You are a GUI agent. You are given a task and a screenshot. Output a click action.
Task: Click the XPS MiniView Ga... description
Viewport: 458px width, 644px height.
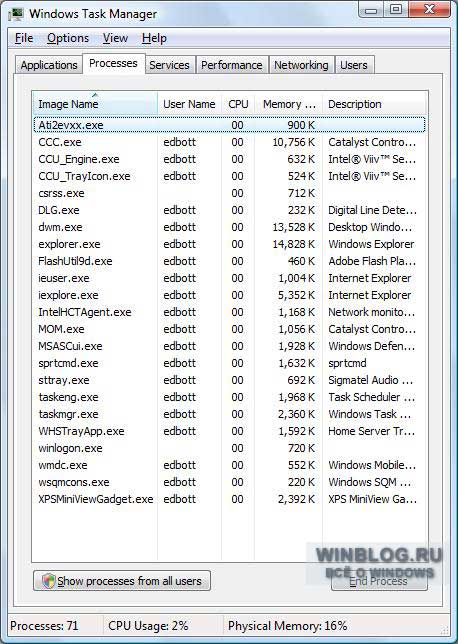click(x=372, y=499)
